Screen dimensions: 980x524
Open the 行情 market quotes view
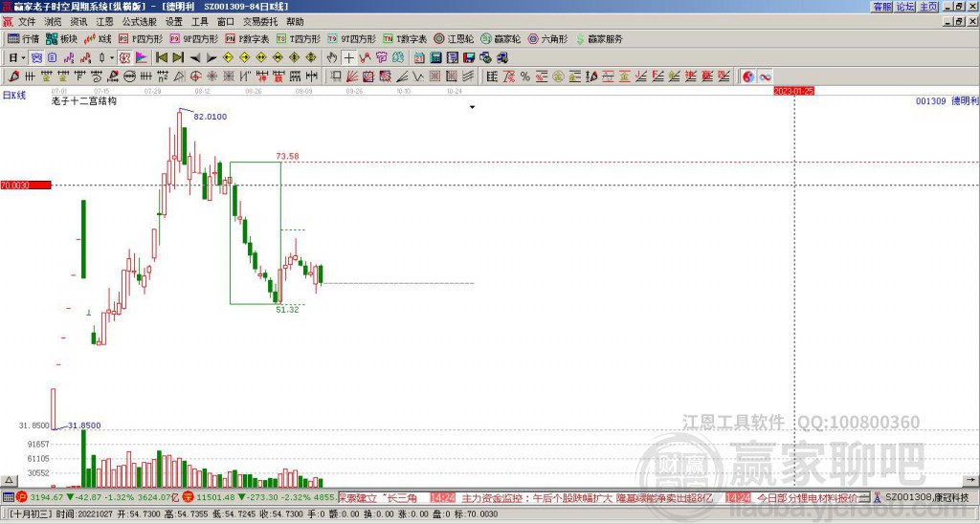coord(24,38)
